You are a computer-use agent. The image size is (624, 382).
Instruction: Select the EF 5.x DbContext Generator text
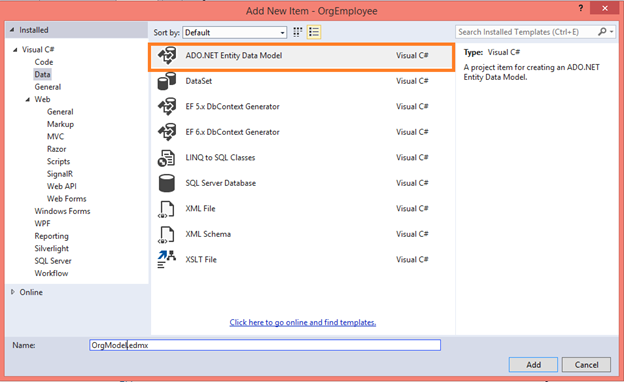pyautogui.click(x=232, y=107)
